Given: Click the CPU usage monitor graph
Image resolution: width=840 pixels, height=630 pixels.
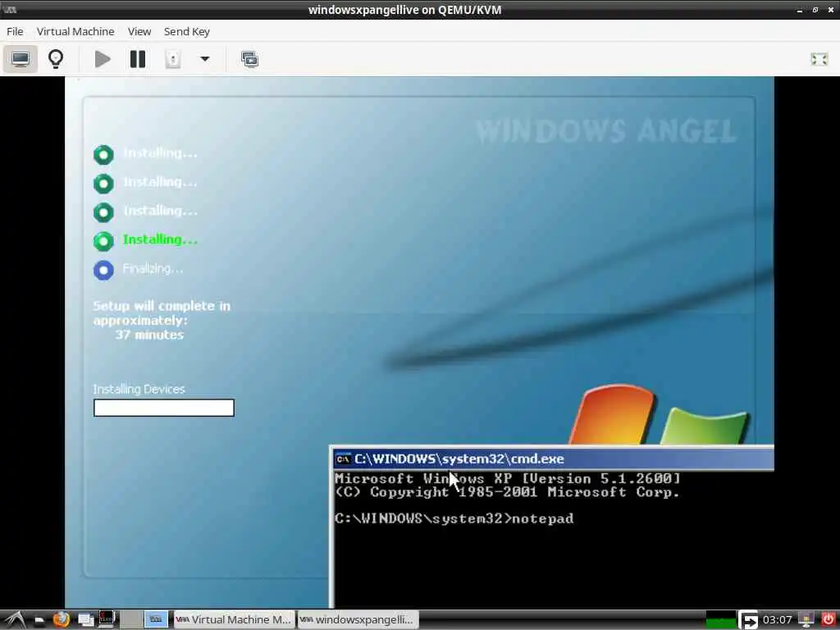Looking at the screenshot, I should pyautogui.click(x=720, y=620).
